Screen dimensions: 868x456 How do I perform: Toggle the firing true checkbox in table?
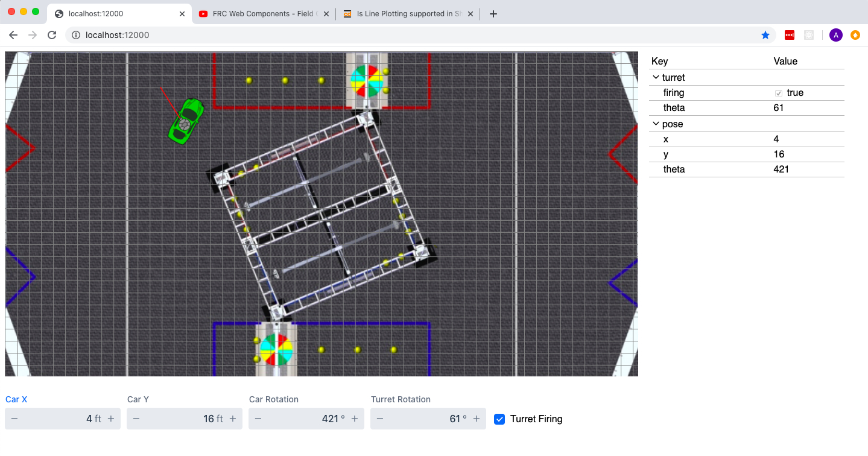coord(779,93)
